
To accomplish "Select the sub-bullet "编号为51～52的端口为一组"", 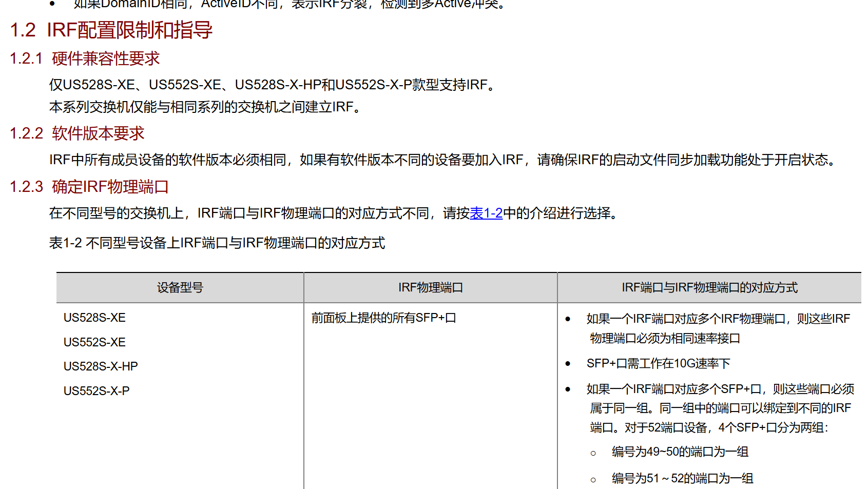I will tap(682, 479).
